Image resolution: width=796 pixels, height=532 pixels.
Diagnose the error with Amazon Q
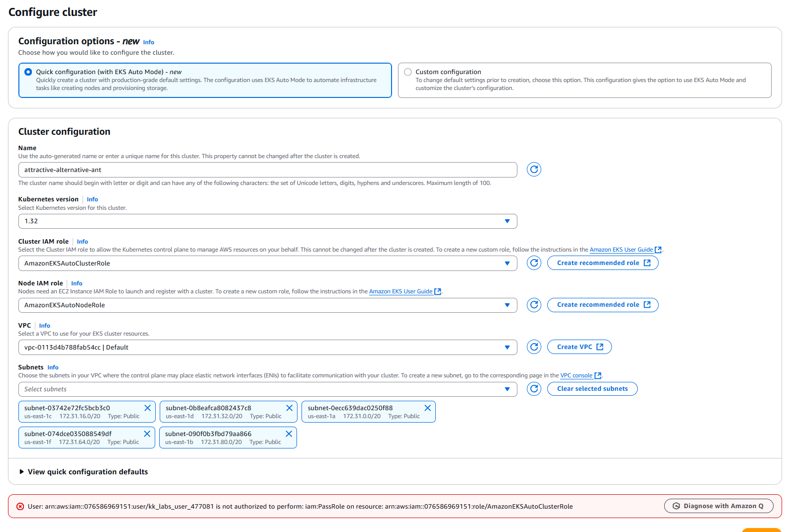719,506
